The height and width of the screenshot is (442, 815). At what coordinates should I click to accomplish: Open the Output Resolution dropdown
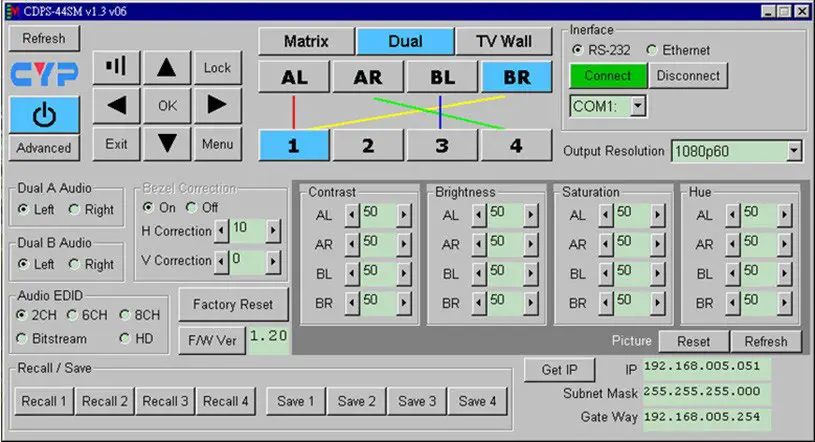click(x=794, y=151)
